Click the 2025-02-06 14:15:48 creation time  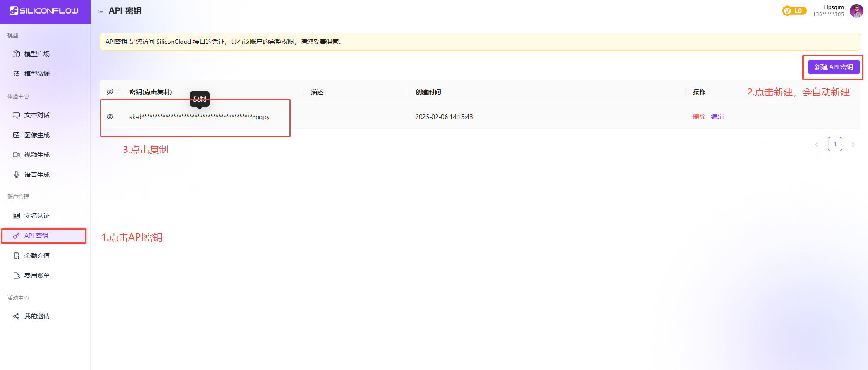point(444,117)
